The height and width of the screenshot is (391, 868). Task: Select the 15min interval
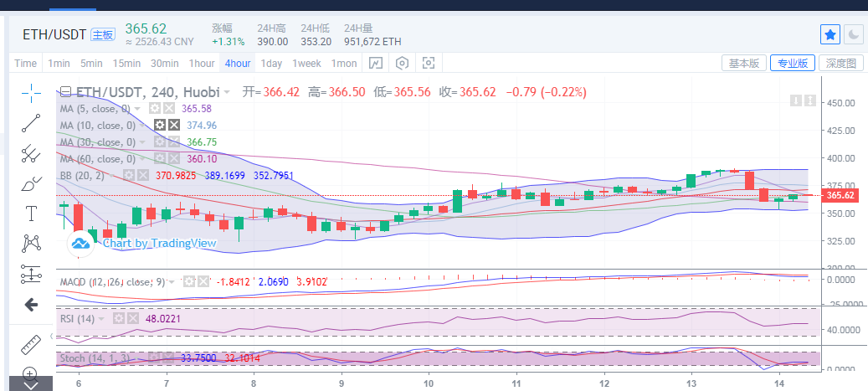click(x=126, y=63)
